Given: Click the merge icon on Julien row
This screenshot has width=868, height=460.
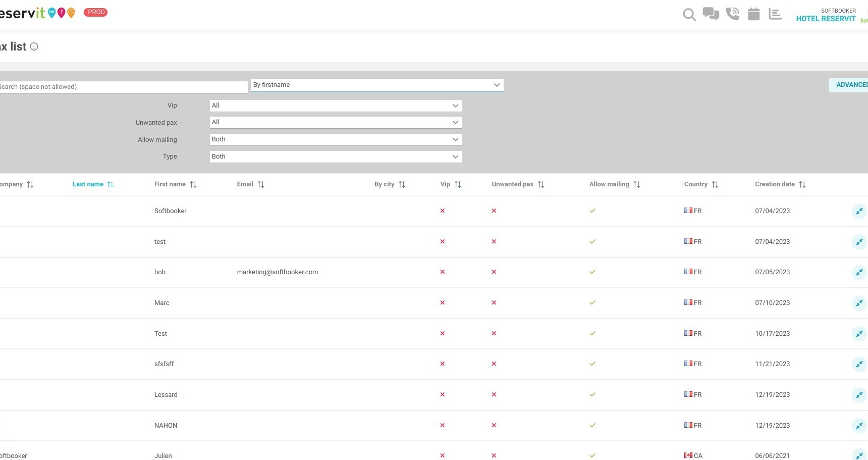Looking at the screenshot, I should pyautogui.click(x=859, y=455).
